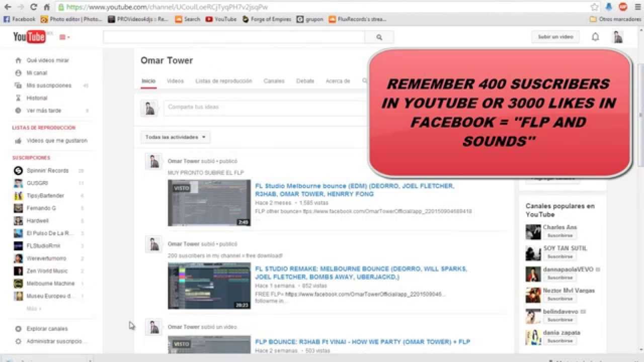The height and width of the screenshot is (362, 644).
Task: Open the Todas las actividades dropdown
Action: point(175,137)
